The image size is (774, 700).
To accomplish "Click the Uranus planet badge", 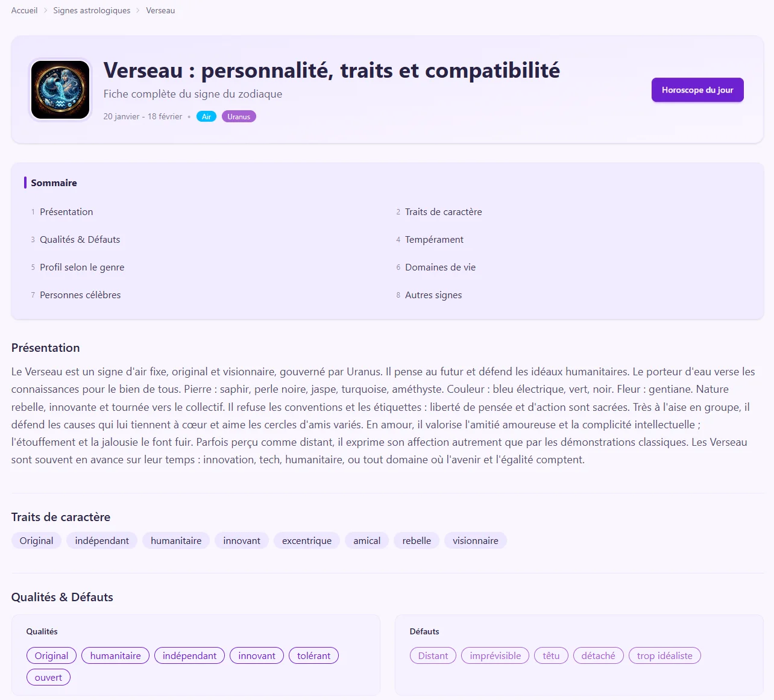I will pyautogui.click(x=239, y=117).
